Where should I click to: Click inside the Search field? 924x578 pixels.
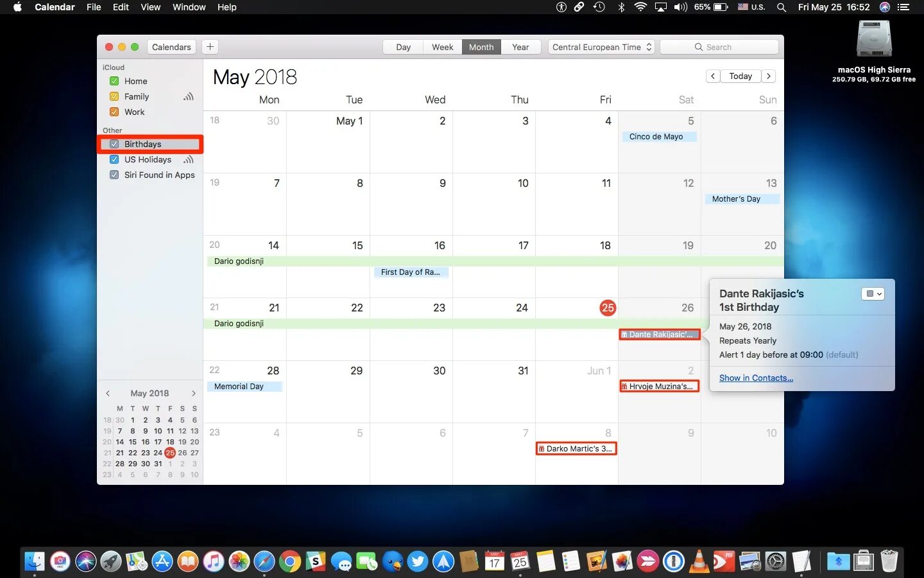719,46
